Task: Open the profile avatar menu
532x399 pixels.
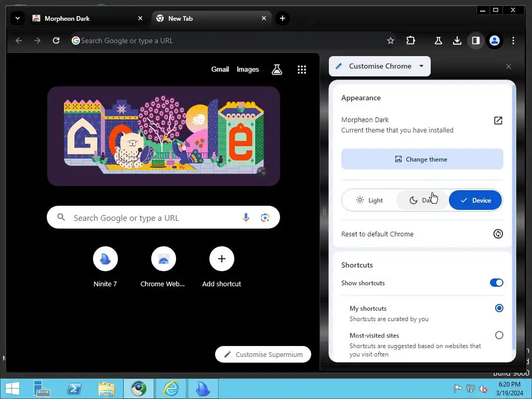Action: tap(495, 41)
